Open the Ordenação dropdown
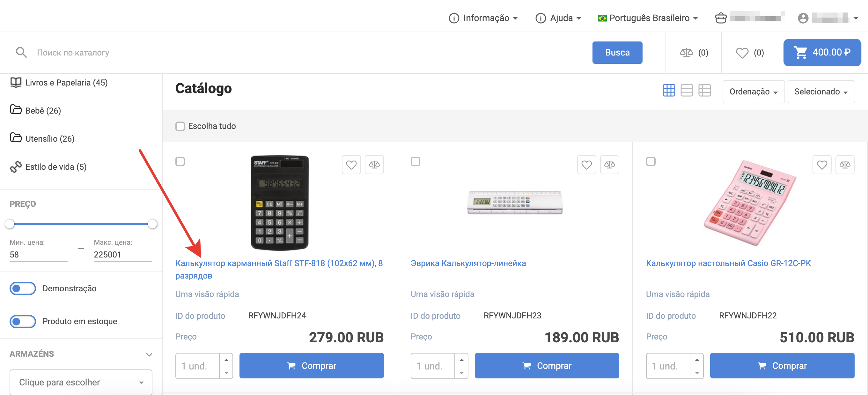The width and height of the screenshot is (868, 395). (x=753, y=92)
